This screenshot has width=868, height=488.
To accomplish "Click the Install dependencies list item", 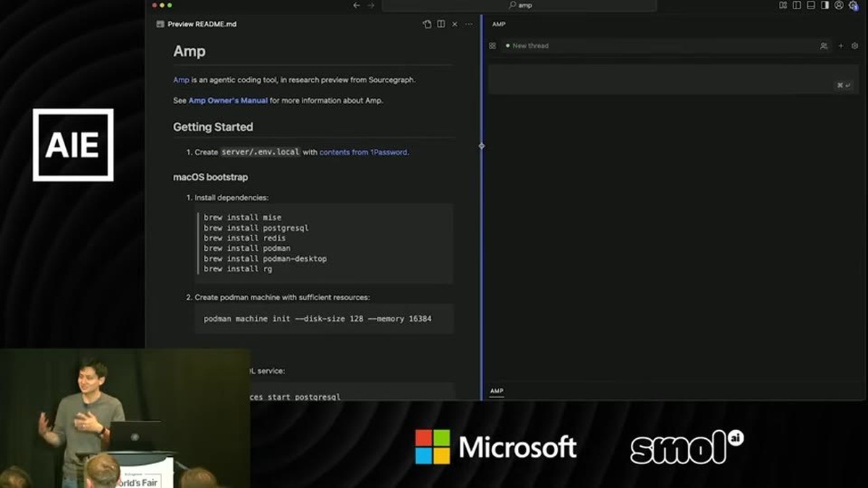I will click(231, 197).
